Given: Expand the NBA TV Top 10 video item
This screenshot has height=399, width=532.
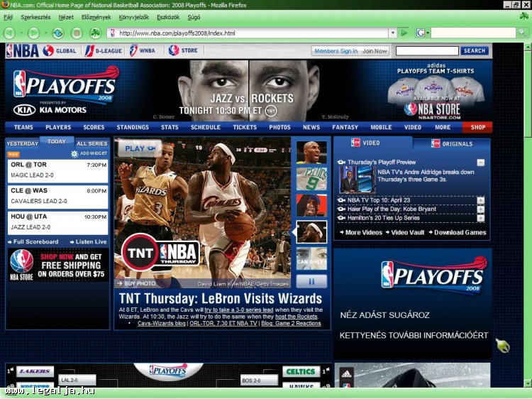Looking at the screenshot, I should (x=480, y=200).
